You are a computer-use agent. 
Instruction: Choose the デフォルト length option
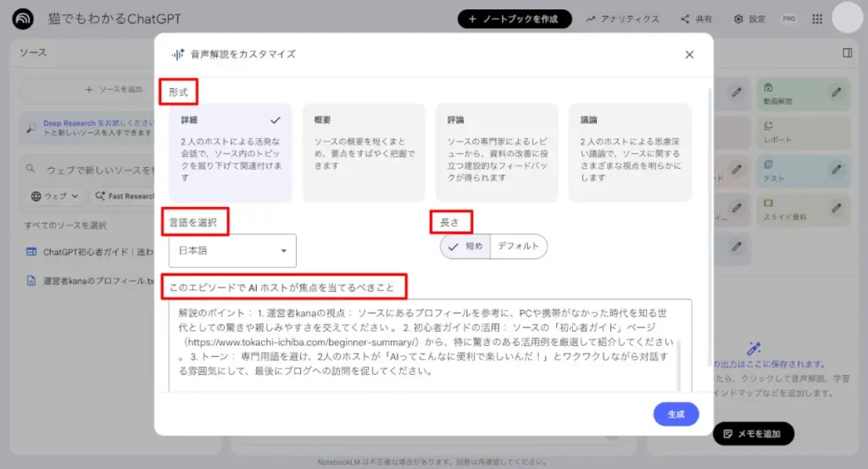(x=518, y=247)
